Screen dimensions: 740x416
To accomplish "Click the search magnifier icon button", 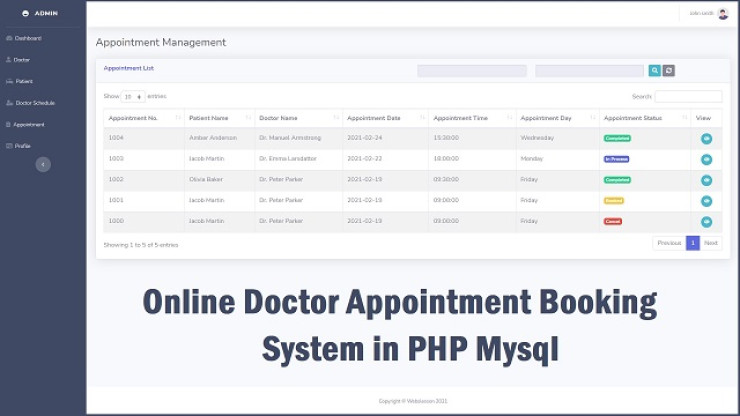I will (655, 70).
